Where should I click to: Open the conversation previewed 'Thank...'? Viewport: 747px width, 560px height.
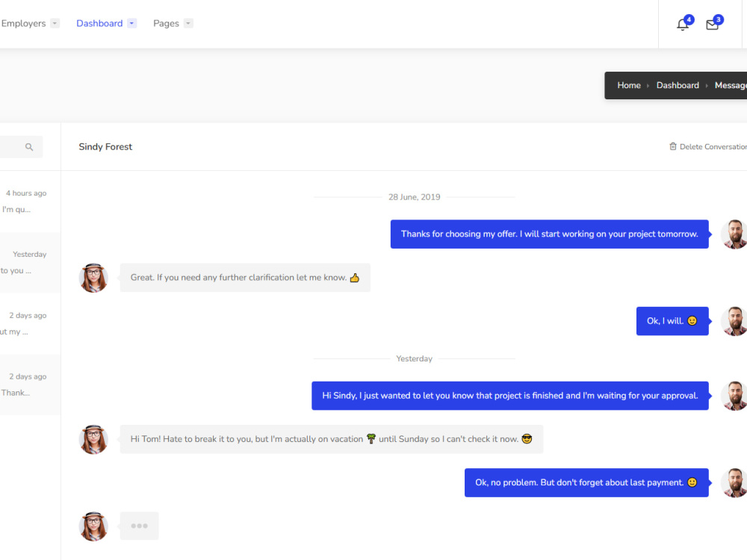30,385
